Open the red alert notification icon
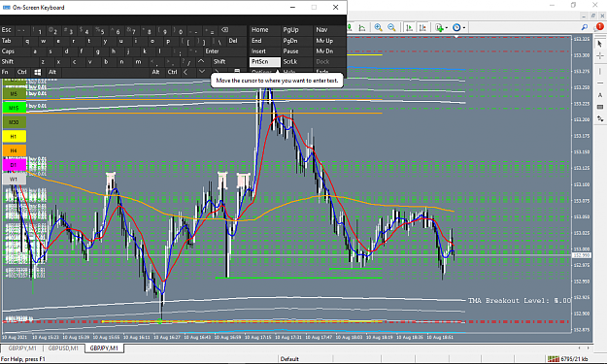 tap(599, 26)
